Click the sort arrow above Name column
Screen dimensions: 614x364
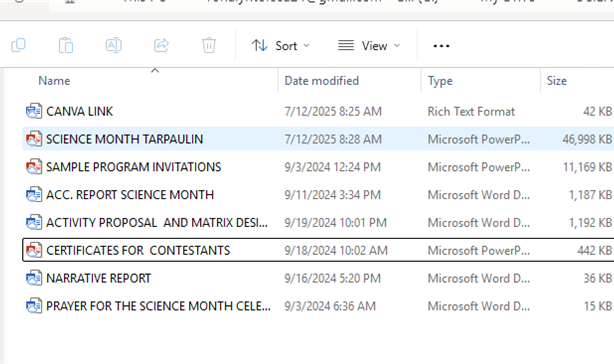tap(155, 71)
